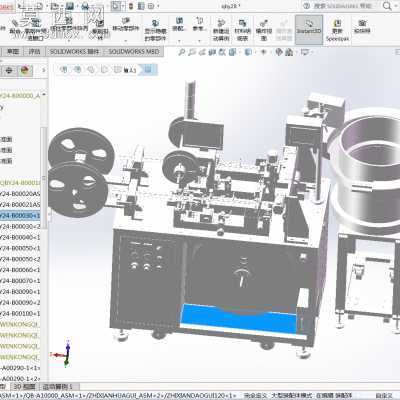Select tree item ending B00021AS

pos(20,205)
